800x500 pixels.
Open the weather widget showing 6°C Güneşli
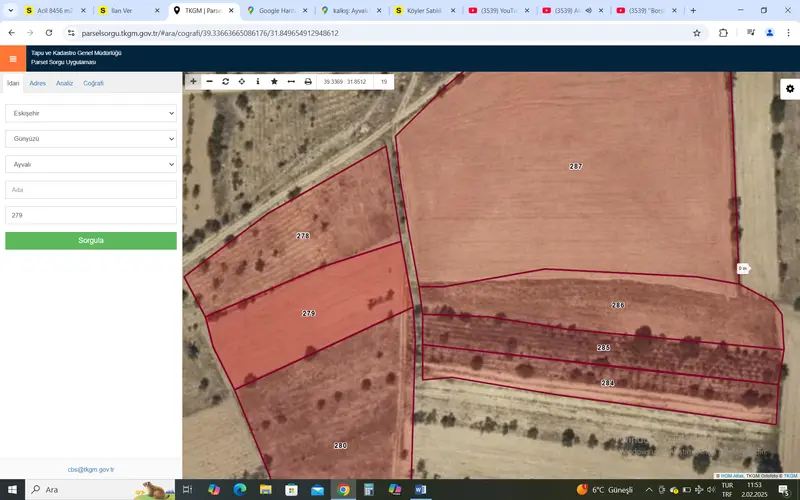click(605, 490)
